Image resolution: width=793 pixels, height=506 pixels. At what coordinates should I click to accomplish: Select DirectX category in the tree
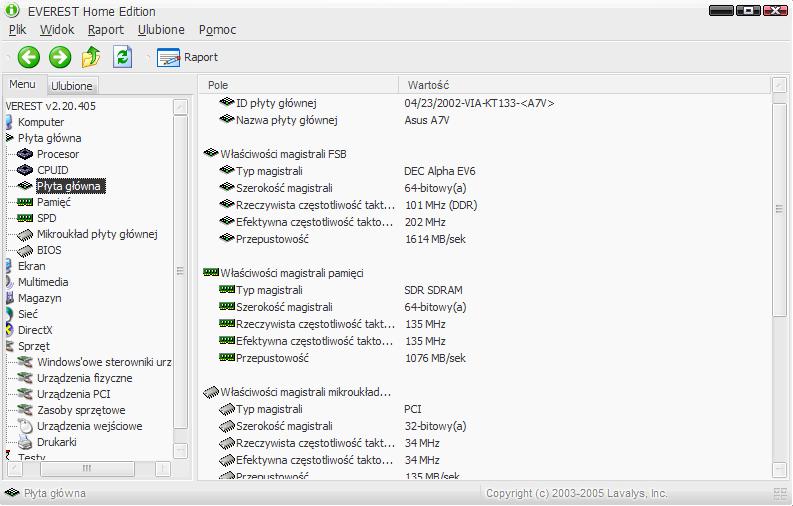35,330
